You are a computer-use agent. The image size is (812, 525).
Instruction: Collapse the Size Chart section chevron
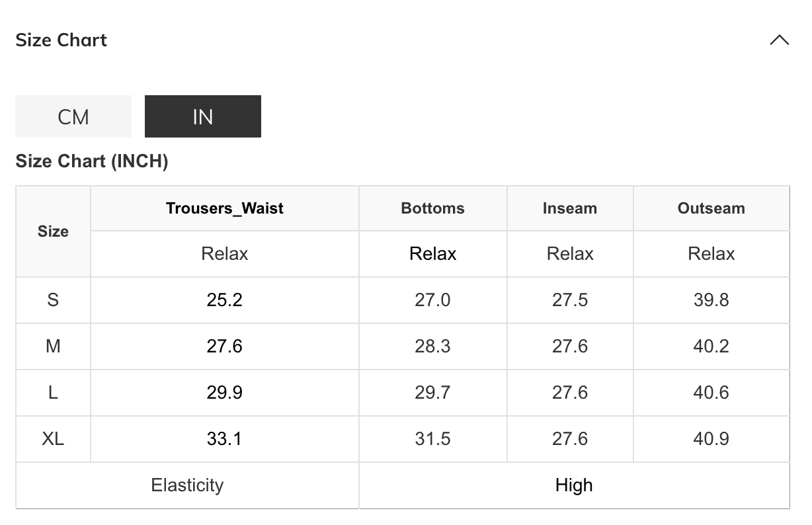(780, 40)
